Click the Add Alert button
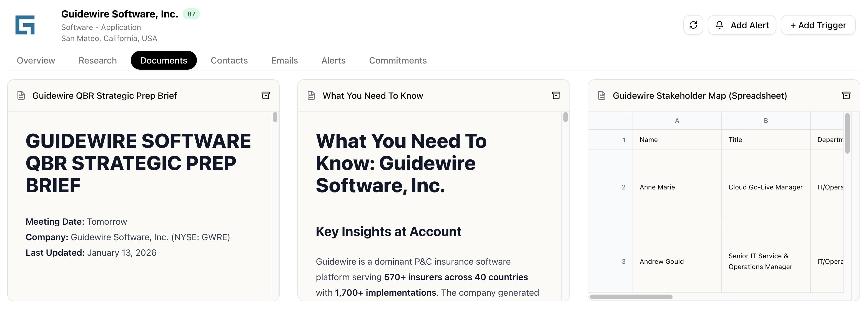 pos(742,25)
